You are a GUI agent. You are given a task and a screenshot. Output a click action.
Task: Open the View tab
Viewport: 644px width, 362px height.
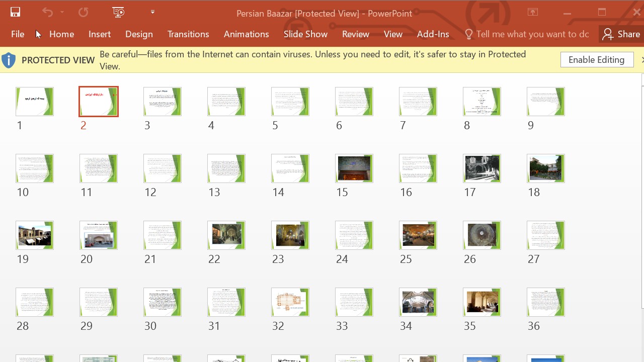393,34
